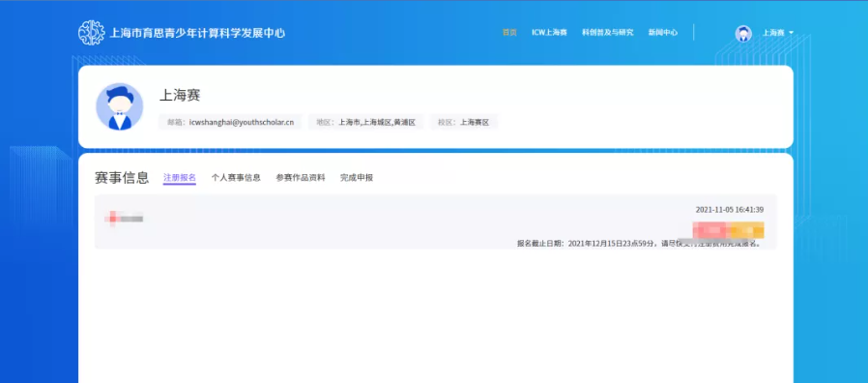Expand the 上海赛 account dropdown arrow
This screenshot has height=383, width=868.
click(x=791, y=33)
